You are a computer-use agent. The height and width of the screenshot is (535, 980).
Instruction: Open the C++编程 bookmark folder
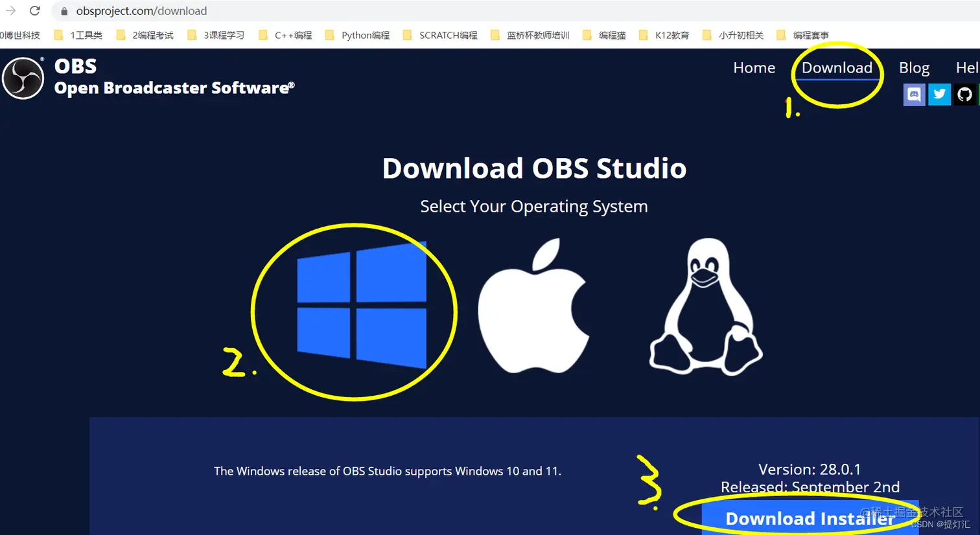point(285,35)
